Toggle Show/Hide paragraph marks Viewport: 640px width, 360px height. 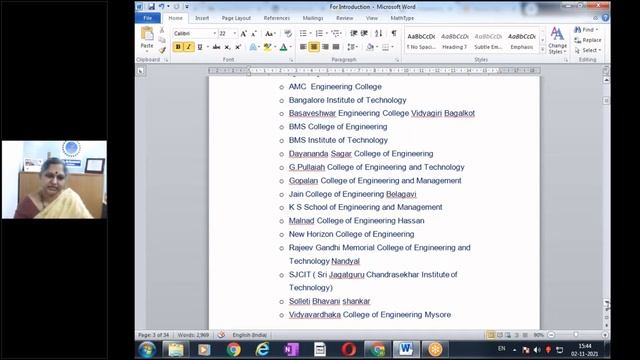click(394, 33)
